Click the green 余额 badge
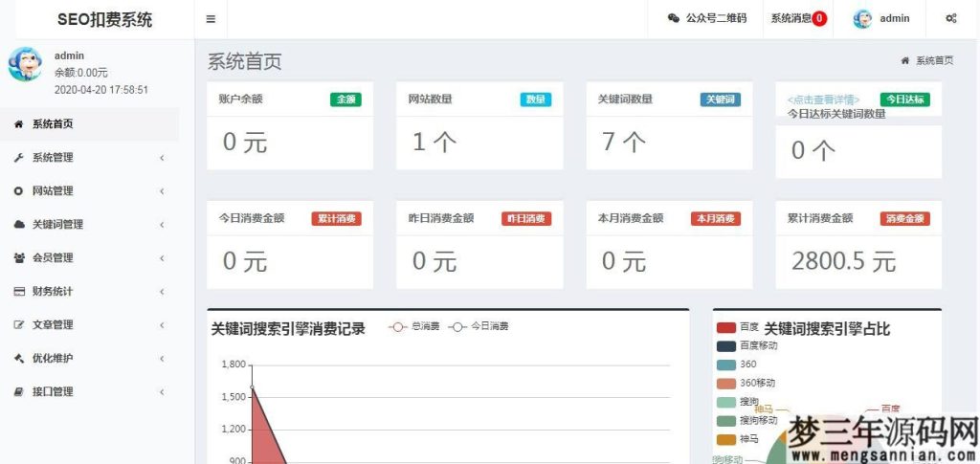The image size is (980, 464). tap(345, 99)
